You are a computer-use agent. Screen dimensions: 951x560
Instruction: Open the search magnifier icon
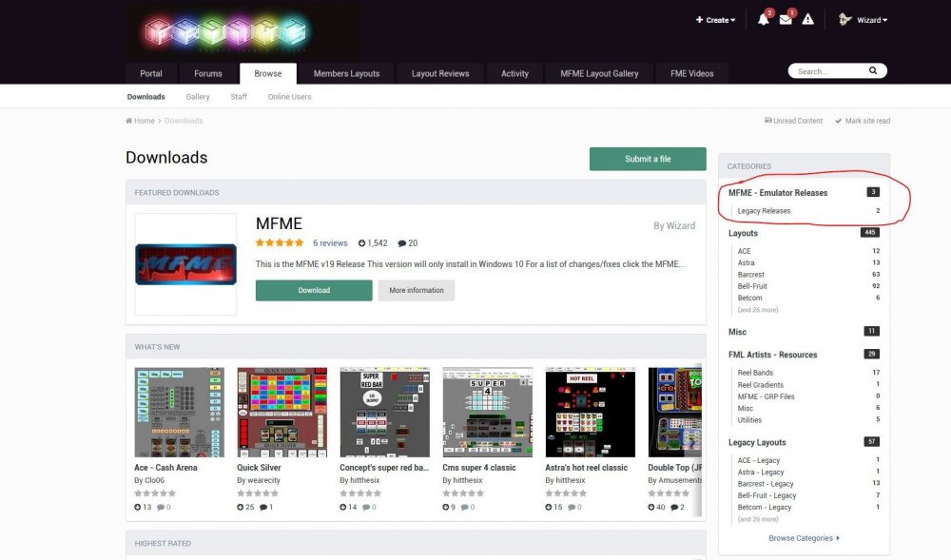tap(872, 69)
